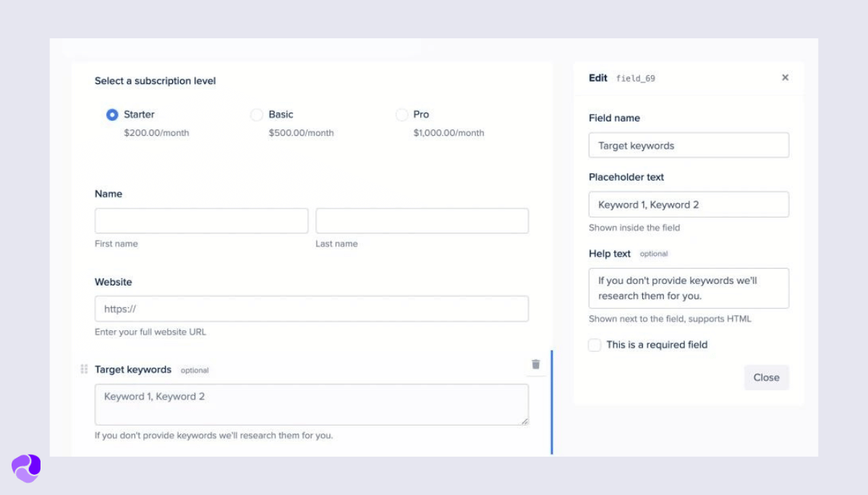Screen dimensions: 868x495
Task: Grab the drag handle beside Target keywords
Action: pos(84,369)
